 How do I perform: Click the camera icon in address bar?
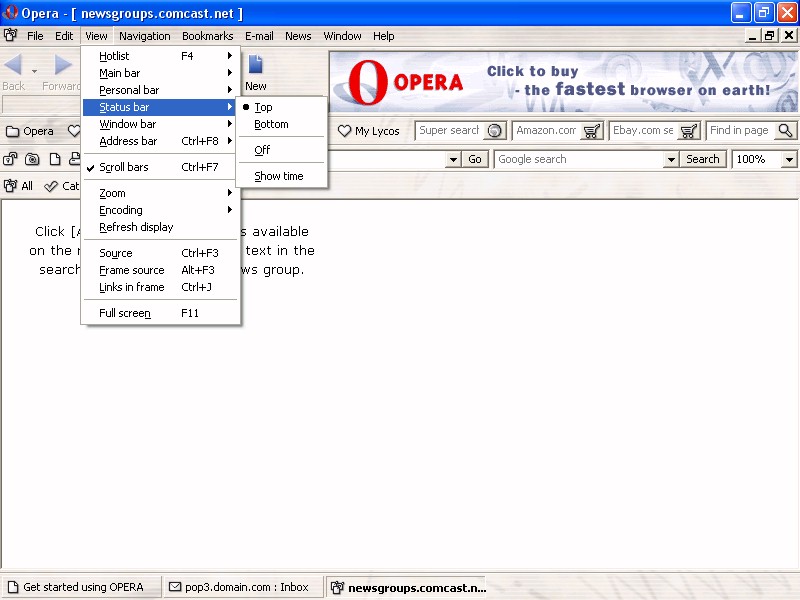(33, 159)
